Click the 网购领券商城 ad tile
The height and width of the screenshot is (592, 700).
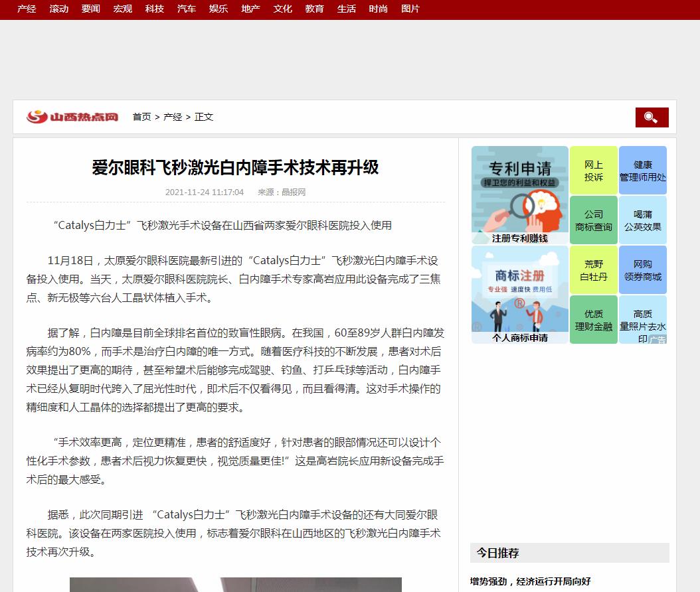point(643,270)
